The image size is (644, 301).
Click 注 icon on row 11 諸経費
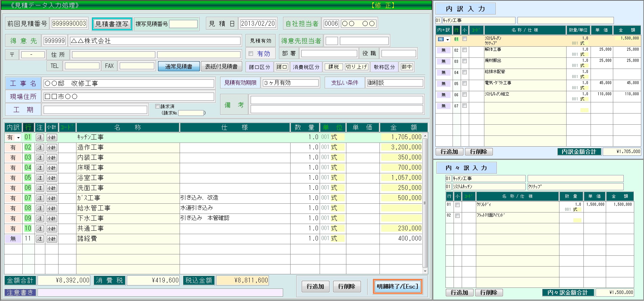point(40,239)
